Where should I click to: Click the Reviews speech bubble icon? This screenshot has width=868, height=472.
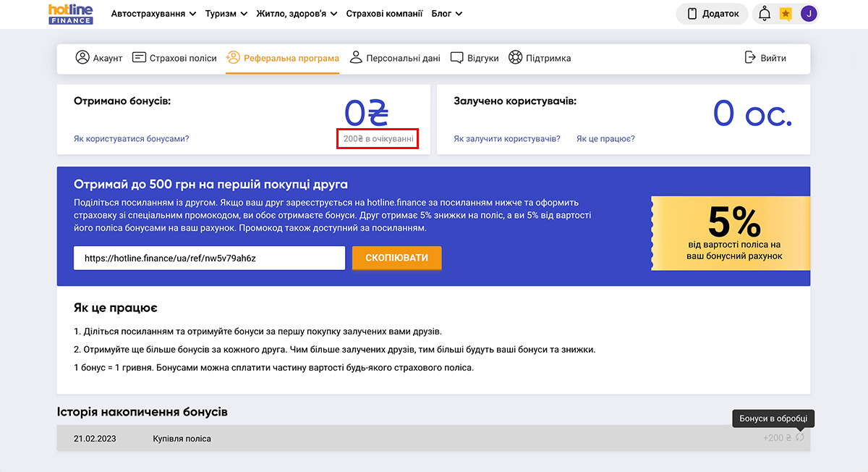point(456,58)
